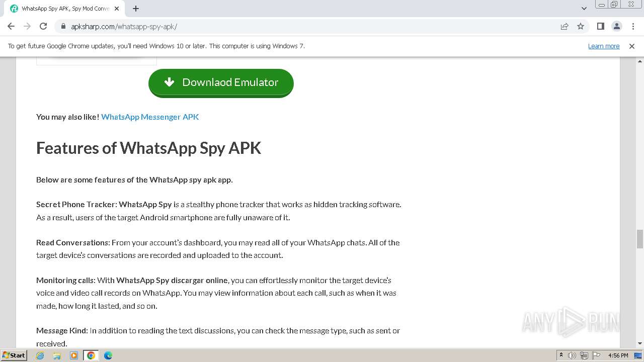
Task: Close the WhatsApp Spy APK tab
Action: [117, 9]
